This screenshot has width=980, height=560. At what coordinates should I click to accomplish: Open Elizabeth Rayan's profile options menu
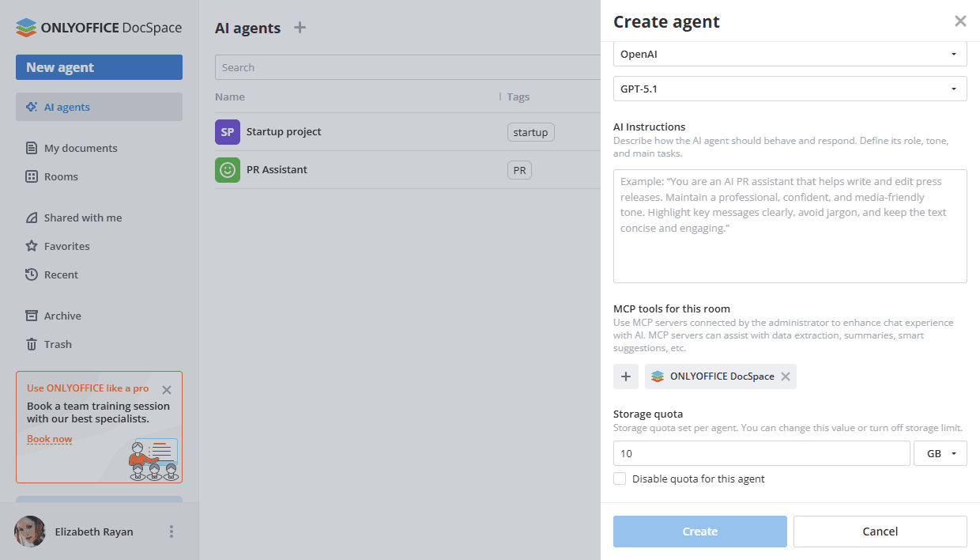point(171,532)
